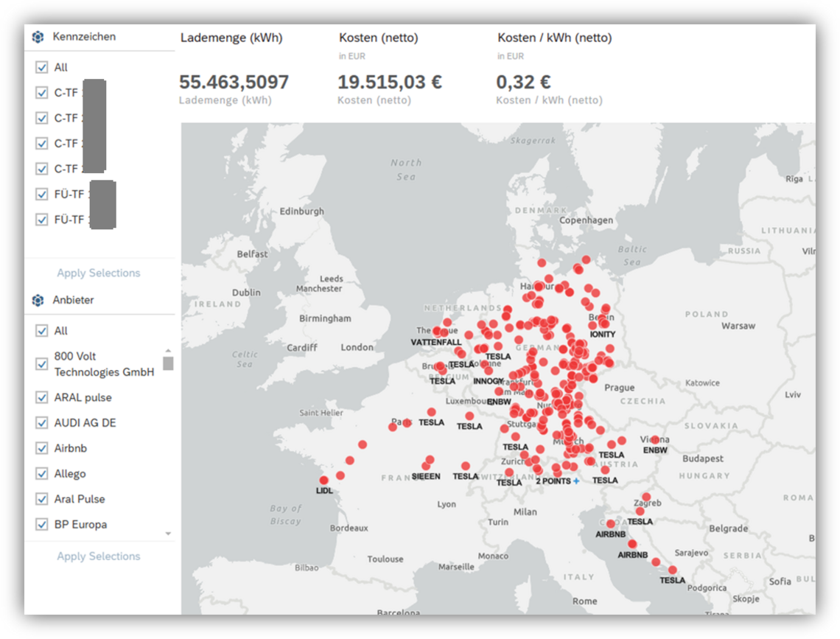Click the INNOGY map label
The width and height of the screenshot is (840, 639).
(x=488, y=381)
